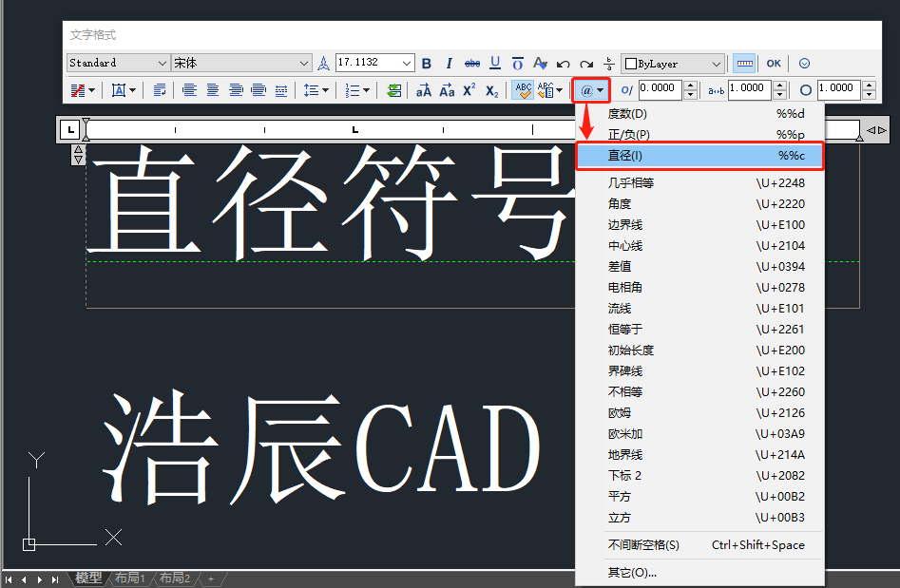900x588 pixels.
Task: Open the text justification dropdown
Action: point(124,90)
